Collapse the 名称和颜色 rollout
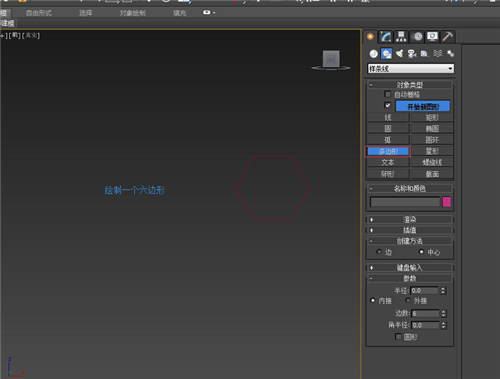Viewport: 500px width, 379px height. 410,188
